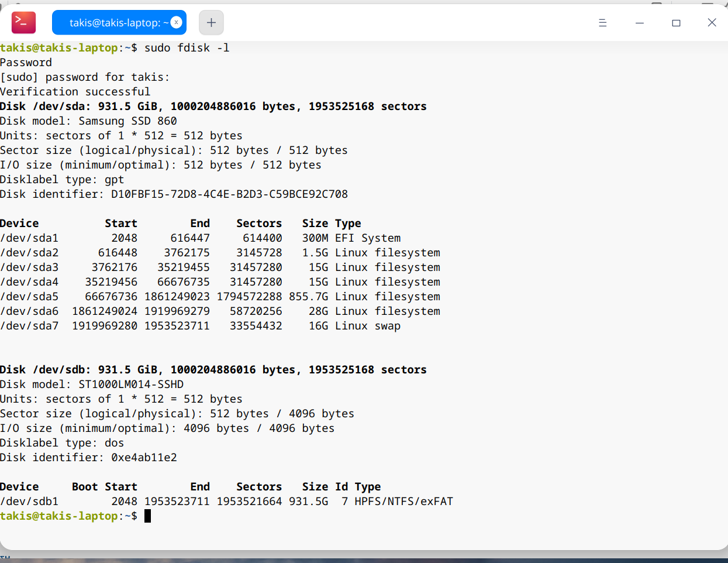
Task: Click the 855.7G size value
Action: click(x=309, y=296)
